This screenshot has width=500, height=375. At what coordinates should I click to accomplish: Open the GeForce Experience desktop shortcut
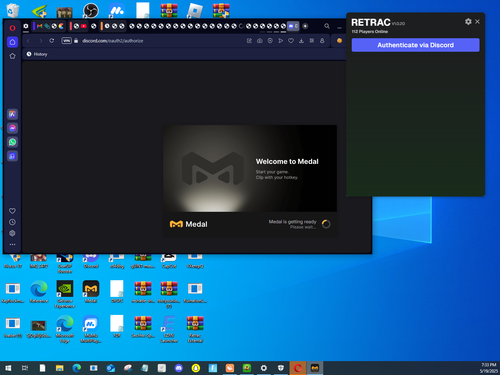click(65, 294)
